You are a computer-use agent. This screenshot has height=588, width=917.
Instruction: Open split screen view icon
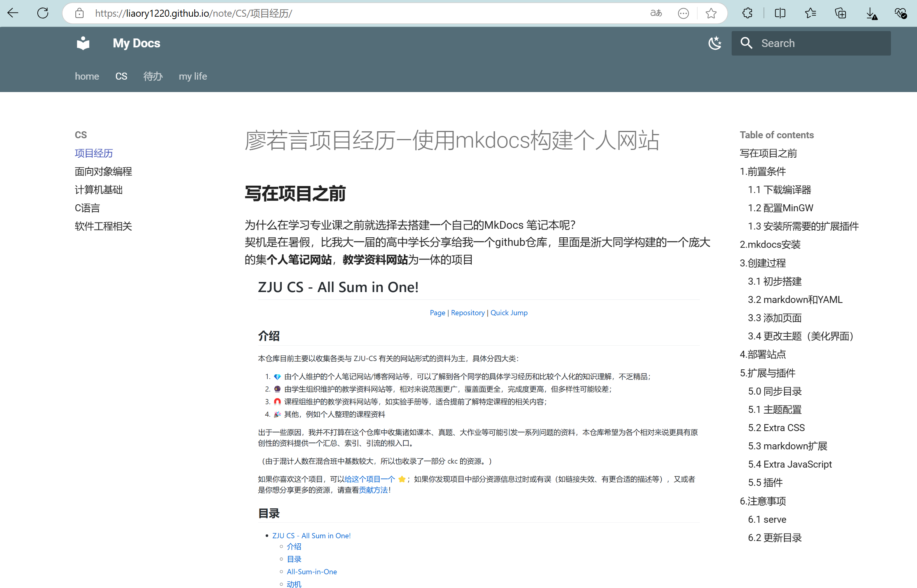(780, 13)
